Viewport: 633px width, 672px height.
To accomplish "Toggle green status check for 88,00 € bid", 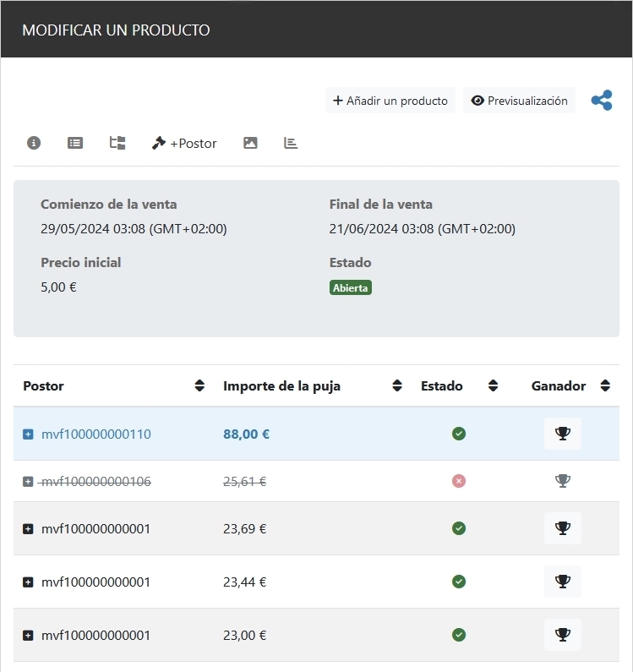I will coord(459,434).
